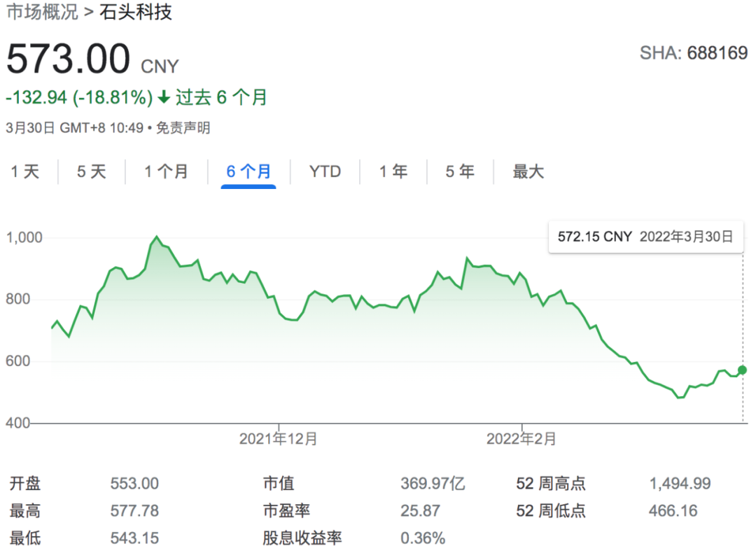Click the 52 周高点 label
The height and width of the screenshot is (551, 756).
(x=551, y=484)
